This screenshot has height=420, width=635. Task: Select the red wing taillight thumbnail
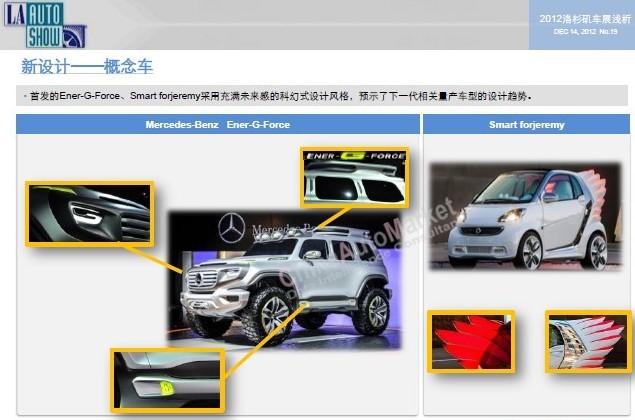(471, 341)
